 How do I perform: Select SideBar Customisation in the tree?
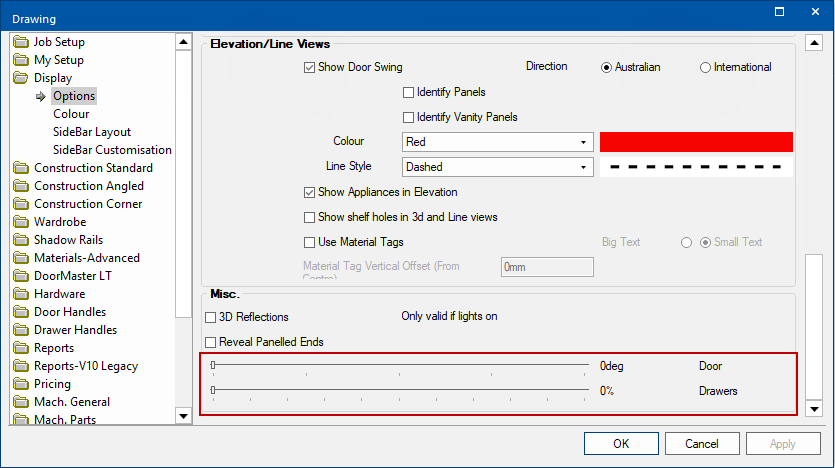click(112, 150)
